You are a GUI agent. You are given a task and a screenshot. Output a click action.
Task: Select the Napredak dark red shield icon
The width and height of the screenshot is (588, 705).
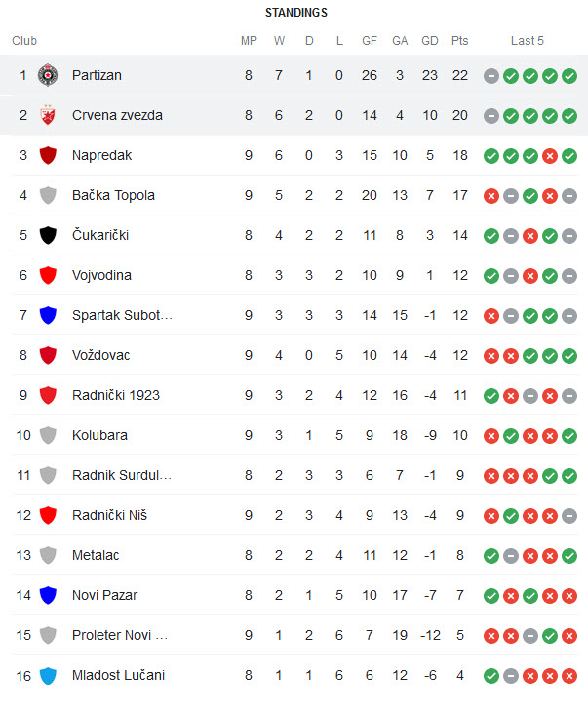point(48,155)
